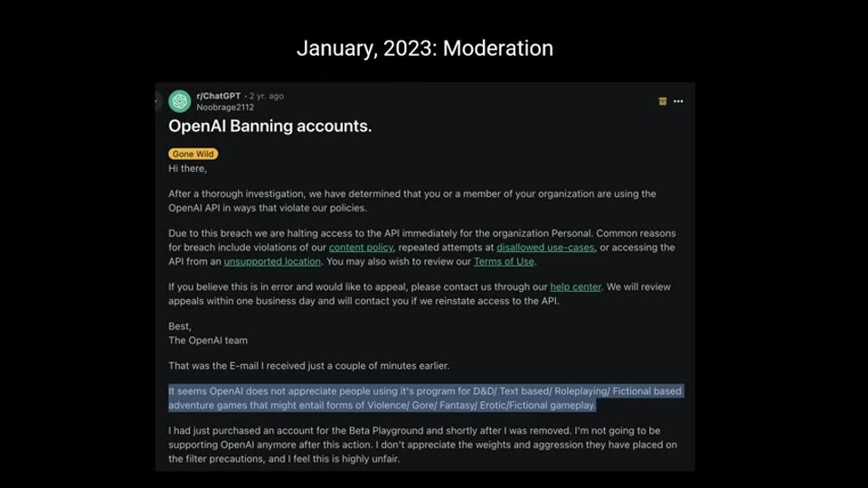Follow the content policy link

[361, 248]
